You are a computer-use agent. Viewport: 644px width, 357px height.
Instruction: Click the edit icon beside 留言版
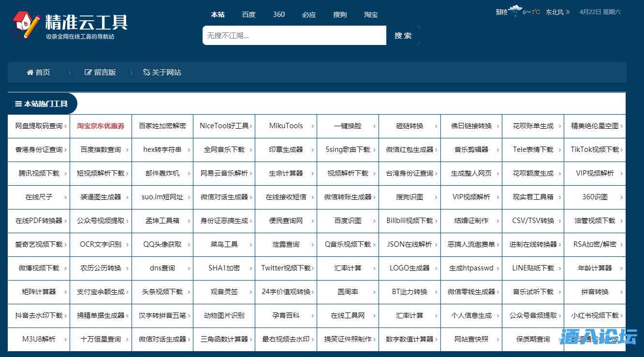click(88, 73)
